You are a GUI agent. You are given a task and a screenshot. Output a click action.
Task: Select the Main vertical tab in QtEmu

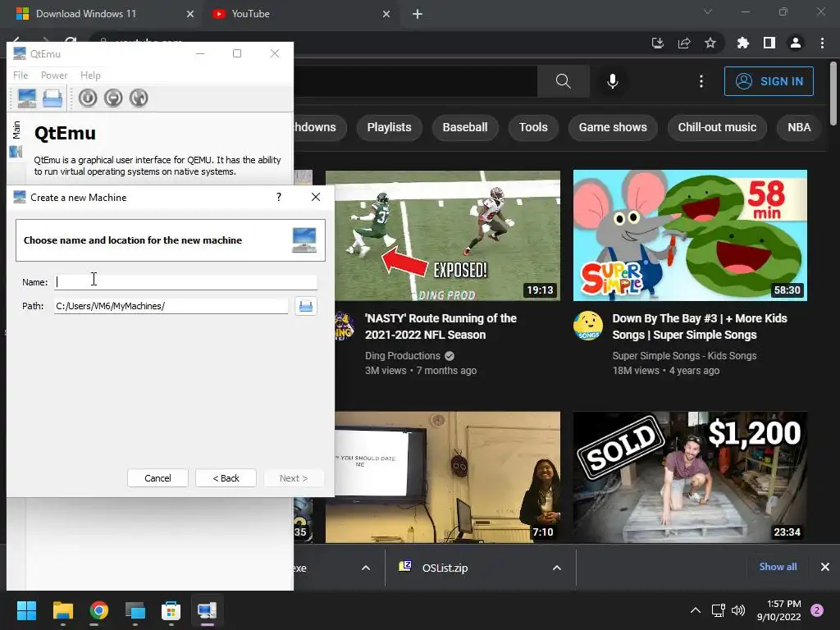click(16, 130)
